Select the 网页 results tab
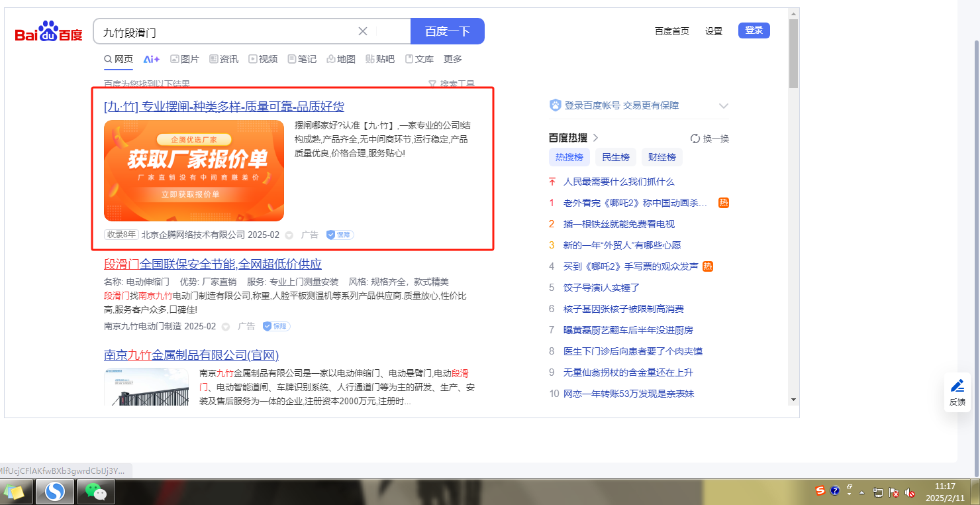Screen dimensions: 980x505 119,59
